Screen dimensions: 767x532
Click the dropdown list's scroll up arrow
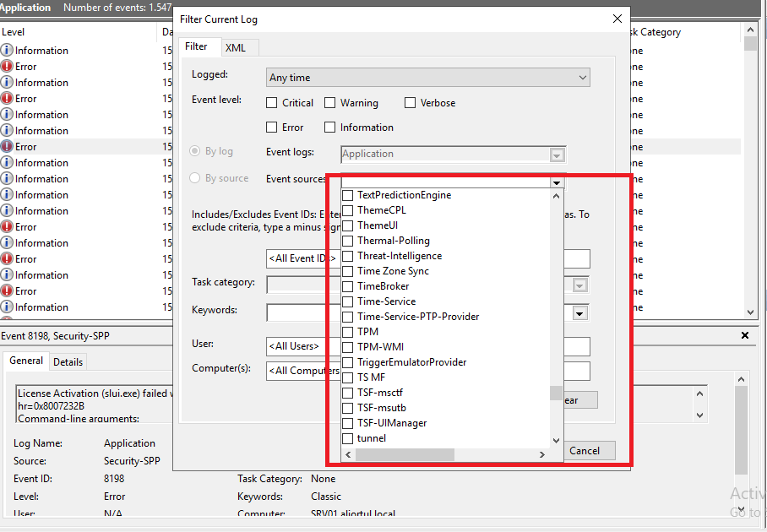(556, 196)
